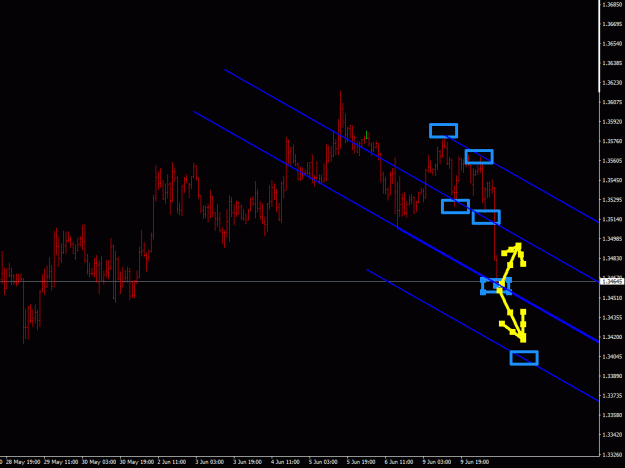Click the 30 May 03:00 date label
The image size is (625, 468).
pyautogui.click(x=99, y=462)
